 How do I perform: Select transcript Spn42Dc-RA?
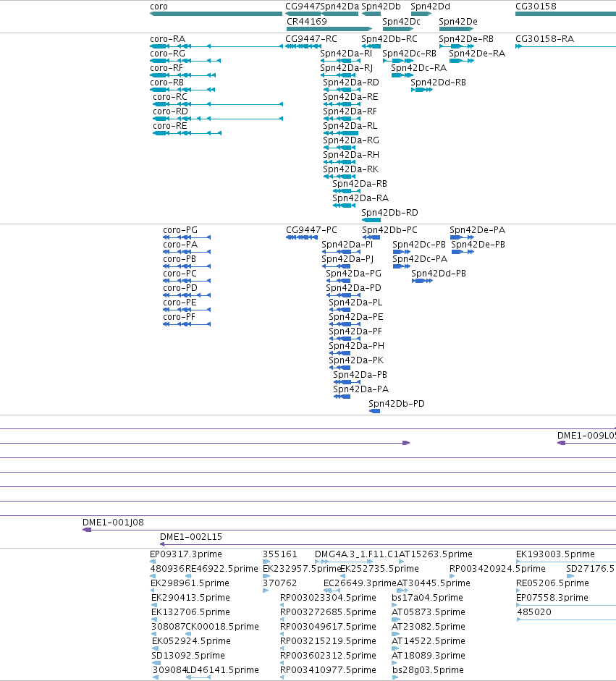coord(419,68)
